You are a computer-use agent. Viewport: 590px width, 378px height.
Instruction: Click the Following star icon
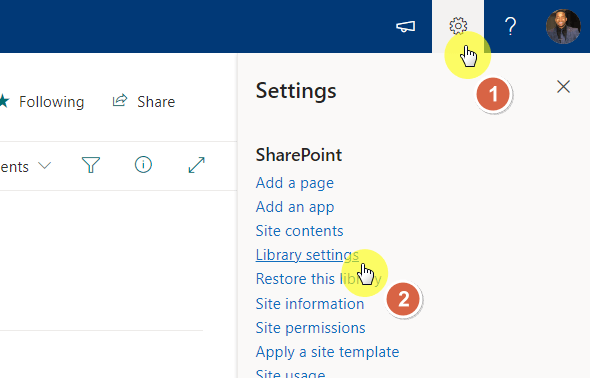click(x=4, y=101)
